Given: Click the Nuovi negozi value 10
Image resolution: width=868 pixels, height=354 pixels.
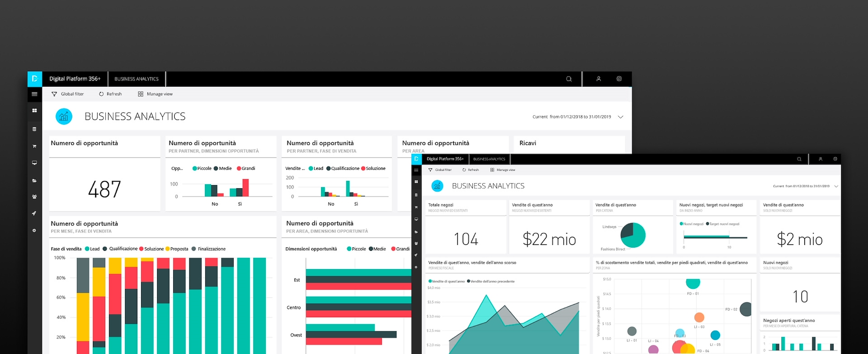Looking at the screenshot, I should pyautogui.click(x=801, y=296).
